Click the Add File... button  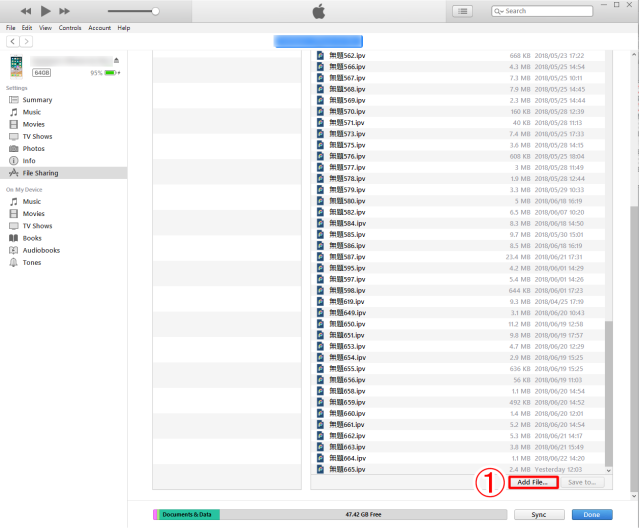click(x=532, y=482)
